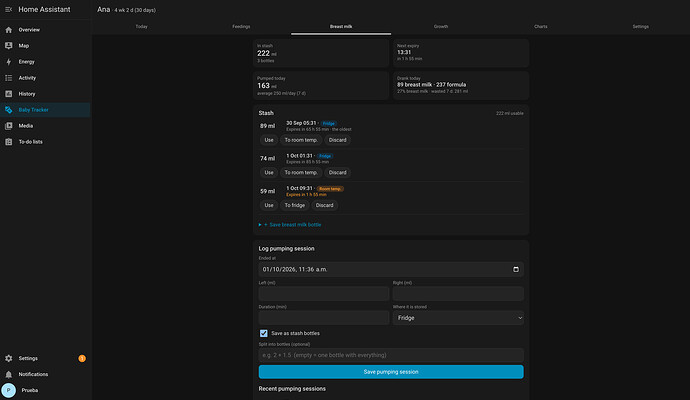Click the Split into bottles field

click(391, 355)
